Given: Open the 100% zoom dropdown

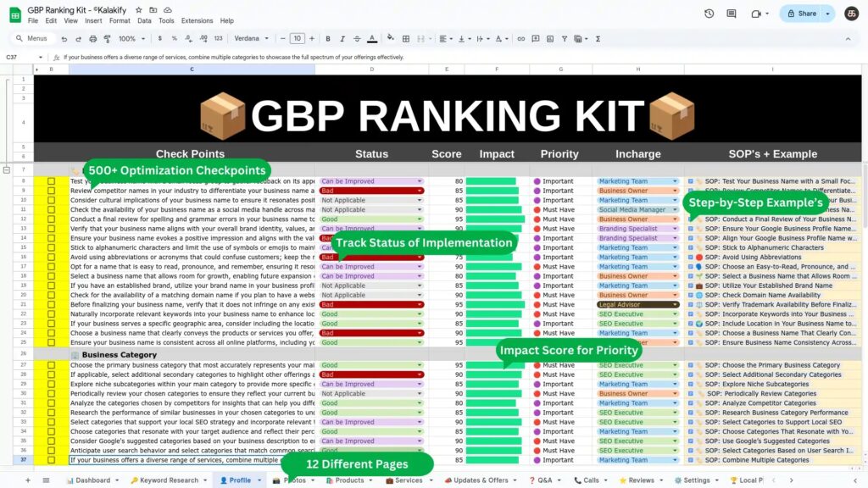Looking at the screenshot, I should point(131,39).
